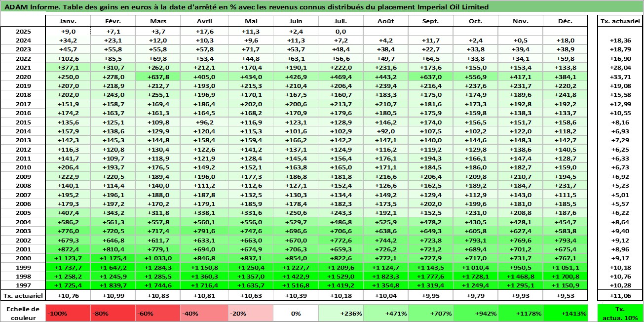Click the 'ADAM Informe' title bar text

[x=247, y=7]
